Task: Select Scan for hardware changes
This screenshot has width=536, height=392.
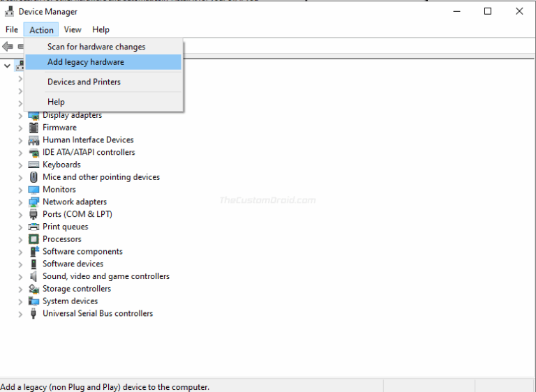Action: pyautogui.click(x=96, y=47)
